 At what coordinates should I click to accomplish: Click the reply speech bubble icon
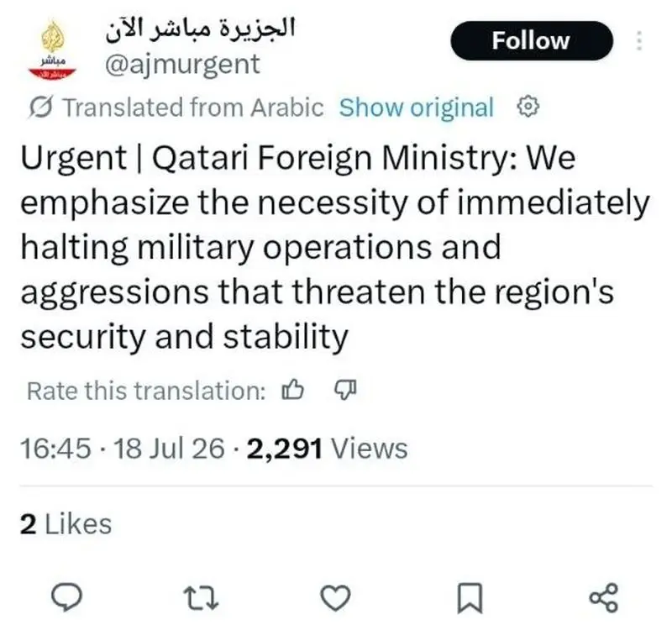66,597
